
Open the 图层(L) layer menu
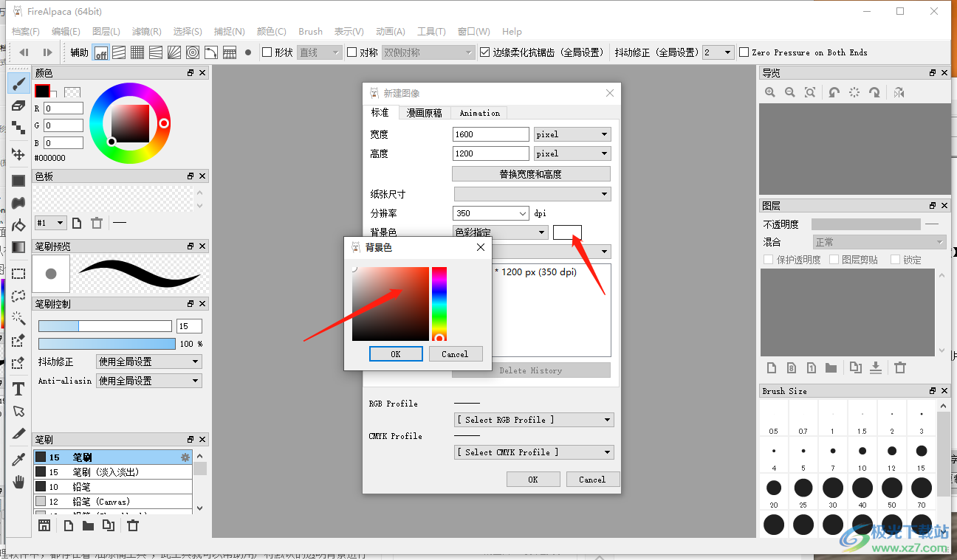coord(106,32)
